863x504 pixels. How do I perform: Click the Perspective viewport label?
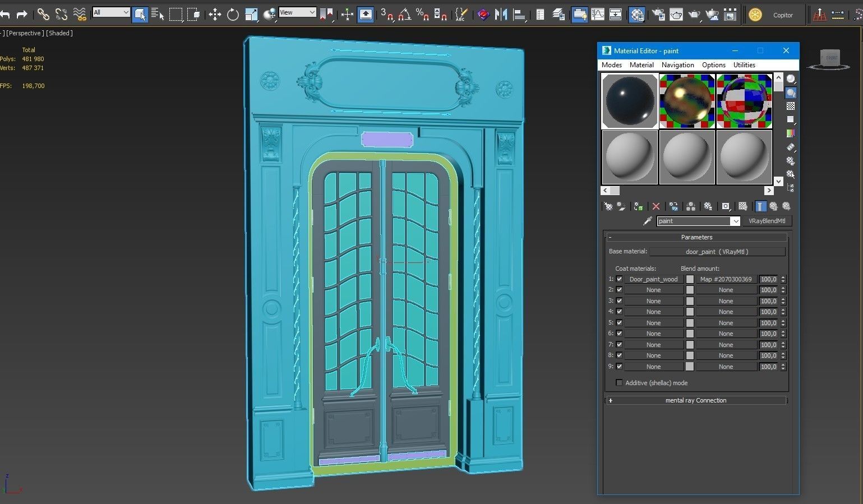click(25, 33)
